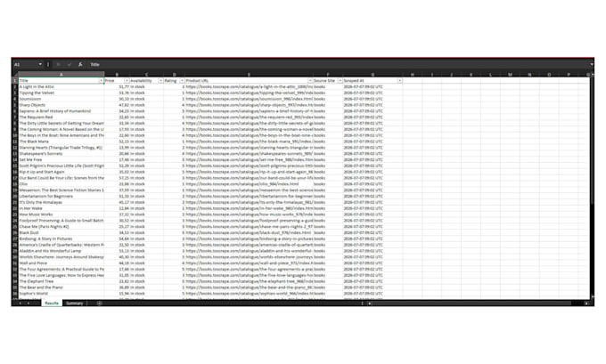Viewport: 606px width, 364px height.
Task: Click the Soumission product URL cell
Action: (x=249, y=99)
